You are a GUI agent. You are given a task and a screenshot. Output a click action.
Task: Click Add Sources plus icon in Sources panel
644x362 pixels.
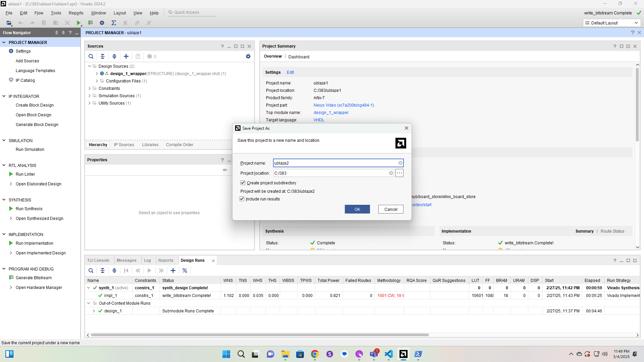(x=126, y=56)
